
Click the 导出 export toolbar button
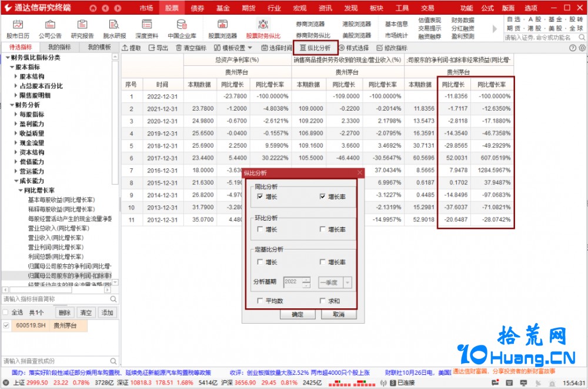158,48
